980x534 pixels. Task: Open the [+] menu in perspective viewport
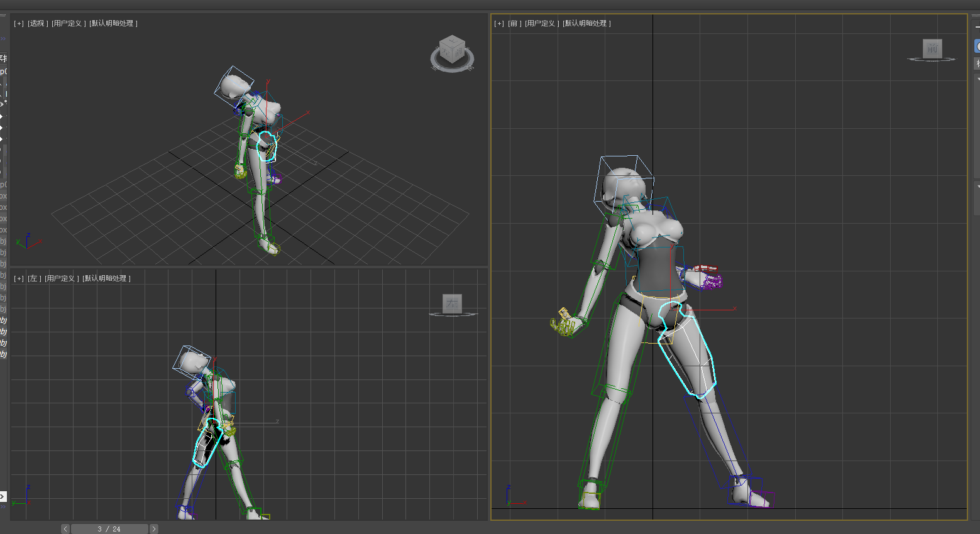tap(19, 23)
